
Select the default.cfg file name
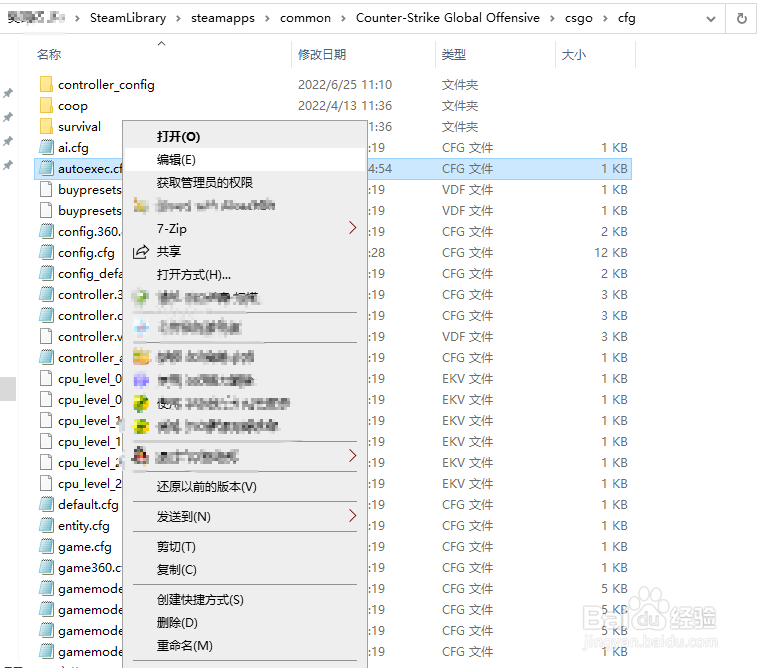[x=88, y=505]
